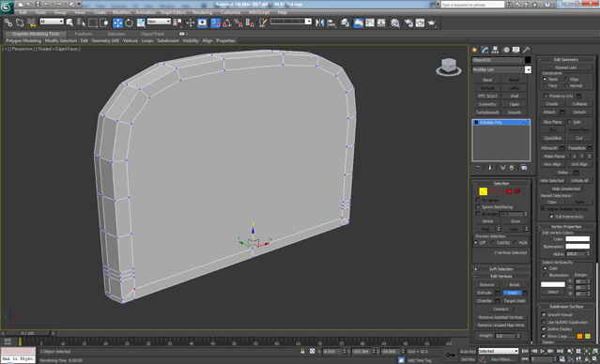The width and height of the screenshot is (600, 364).
Task: Open the Display panel icon
Action: coord(516,50)
